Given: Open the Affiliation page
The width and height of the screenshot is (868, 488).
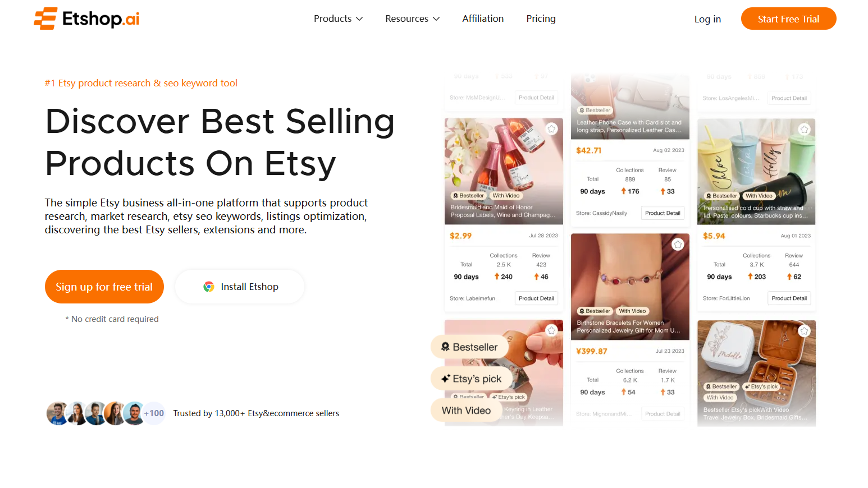Looking at the screenshot, I should coord(483,19).
